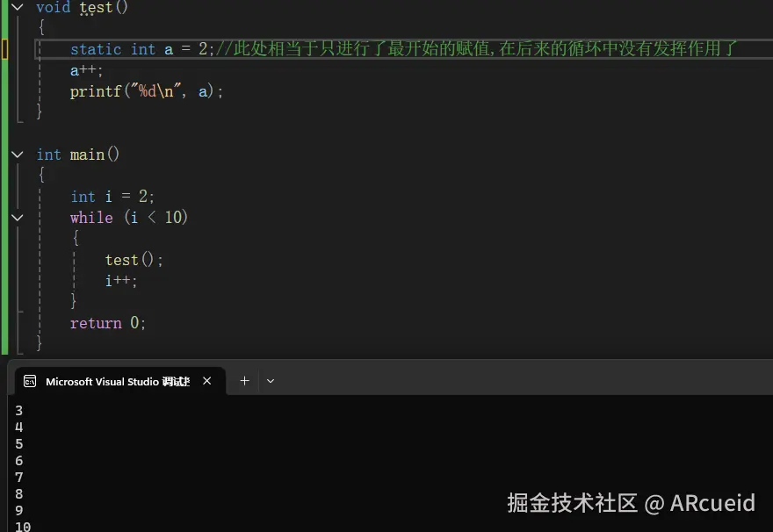This screenshot has width=773, height=532.
Task: Click the output line '7' in console
Action: (18, 478)
